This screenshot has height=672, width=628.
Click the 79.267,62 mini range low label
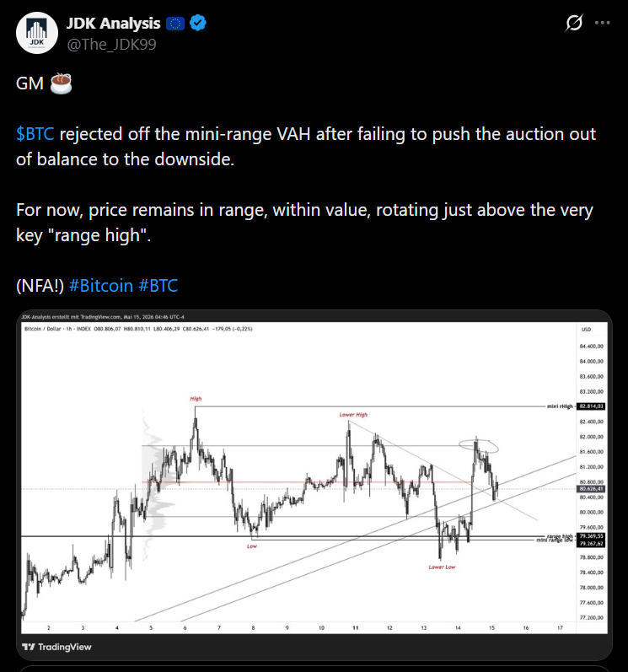[591, 544]
